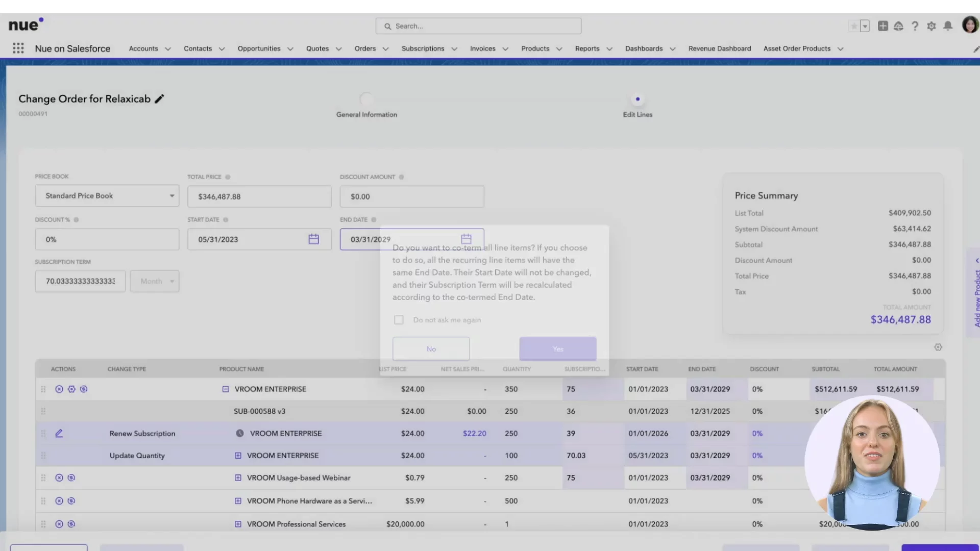Check the 'Do not ask me again' box
Viewport: 980px width, 551px height.
click(399, 320)
